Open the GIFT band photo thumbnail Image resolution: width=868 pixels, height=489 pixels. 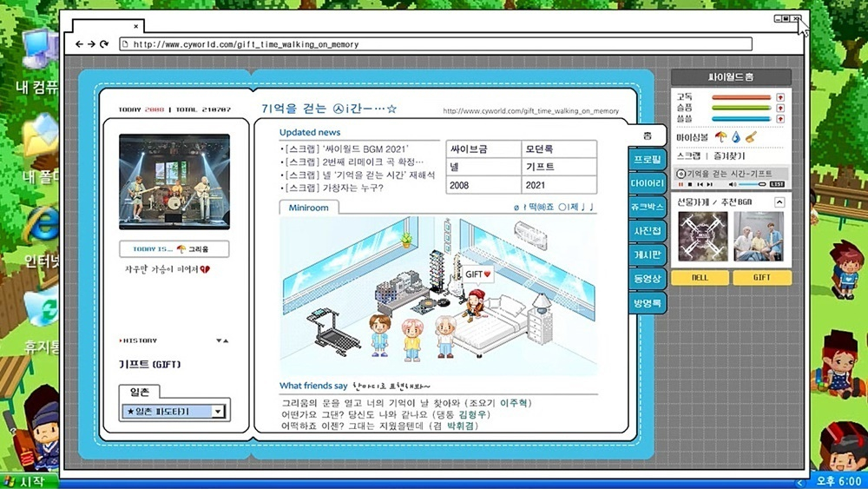759,236
